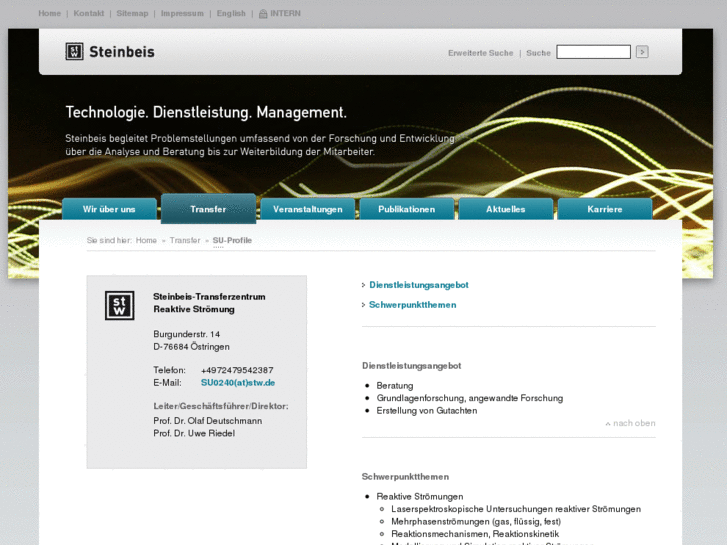Focus the Suche text field
This screenshot has width=727, height=545.
click(x=593, y=52)
